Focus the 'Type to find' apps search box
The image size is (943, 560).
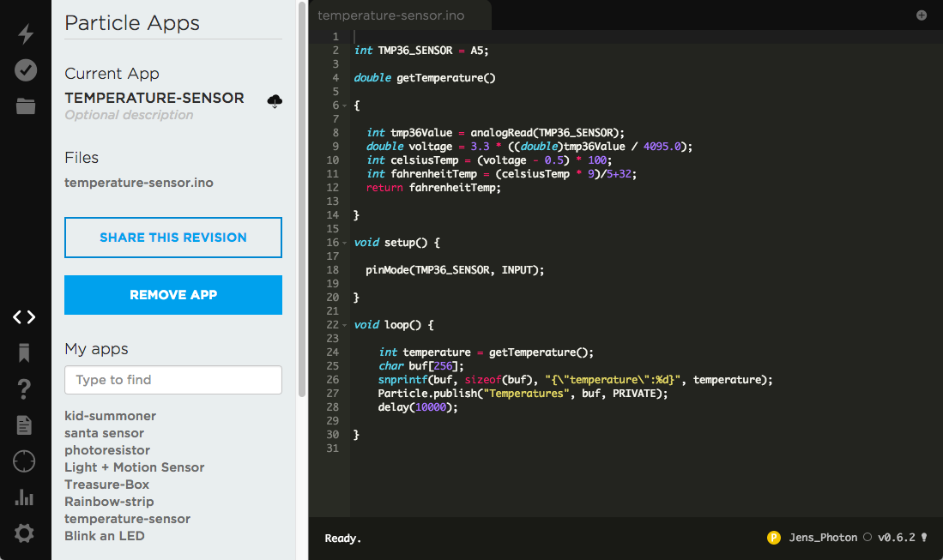[x=173, y=380]
